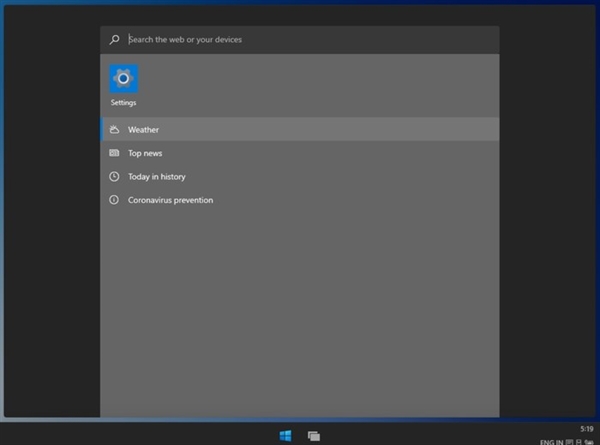Click the 5:19 clock in system tray

coord(586,429)
